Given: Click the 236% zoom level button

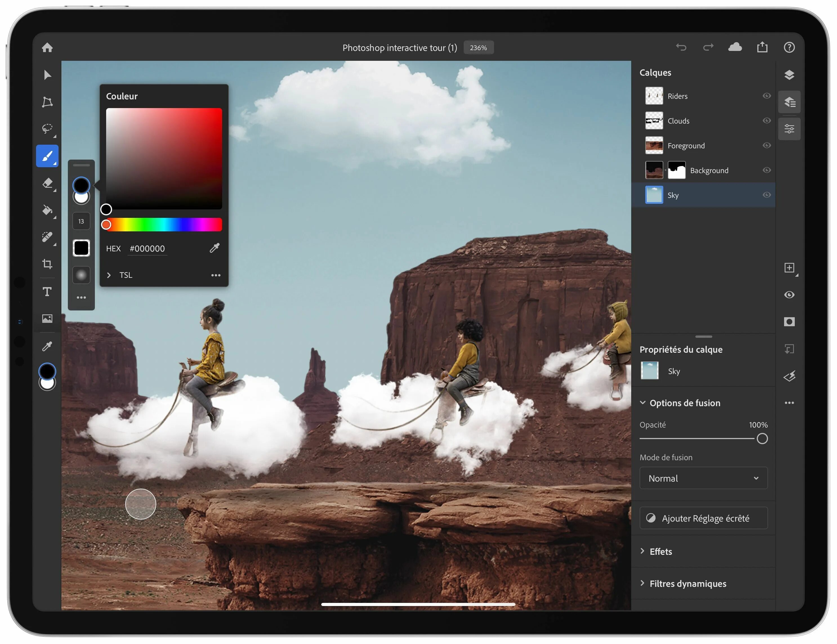Looking at the screenshot, I should pos(478,48).
